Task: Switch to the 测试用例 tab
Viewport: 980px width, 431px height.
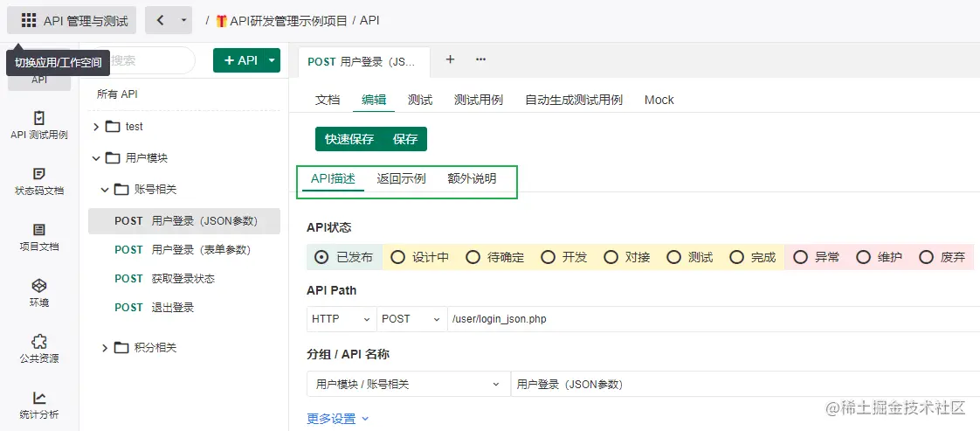Action: pyautogui.click(x=478, y=100)
